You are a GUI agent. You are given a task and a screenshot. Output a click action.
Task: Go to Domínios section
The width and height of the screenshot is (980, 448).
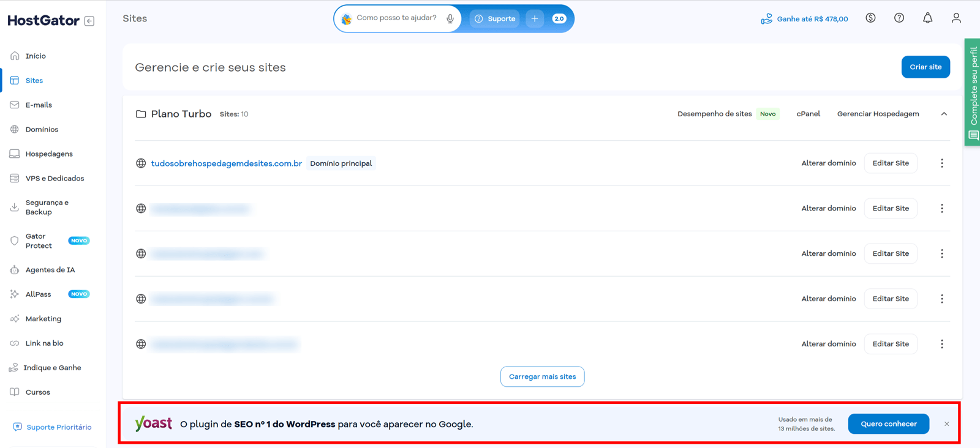point(42,129)
